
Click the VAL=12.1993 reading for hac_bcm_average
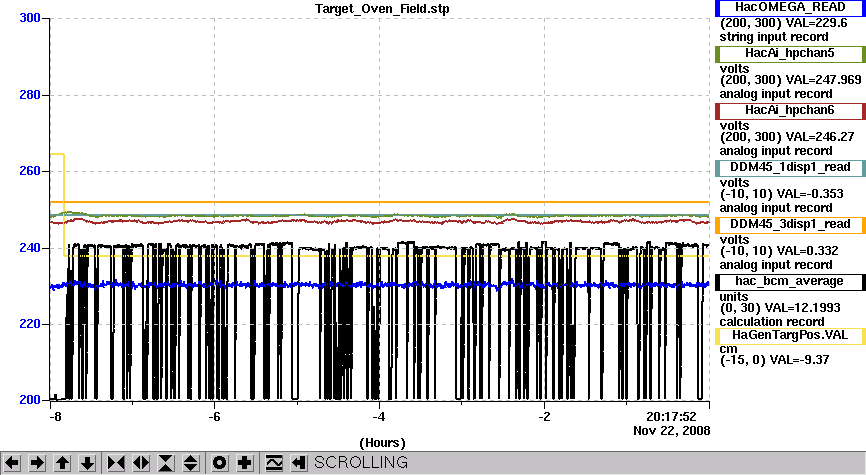coord(804,308)
